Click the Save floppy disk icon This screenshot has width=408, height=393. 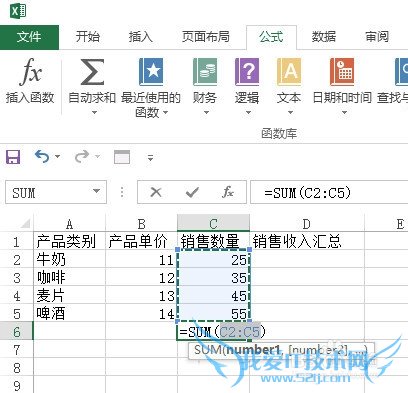point(13,157)
